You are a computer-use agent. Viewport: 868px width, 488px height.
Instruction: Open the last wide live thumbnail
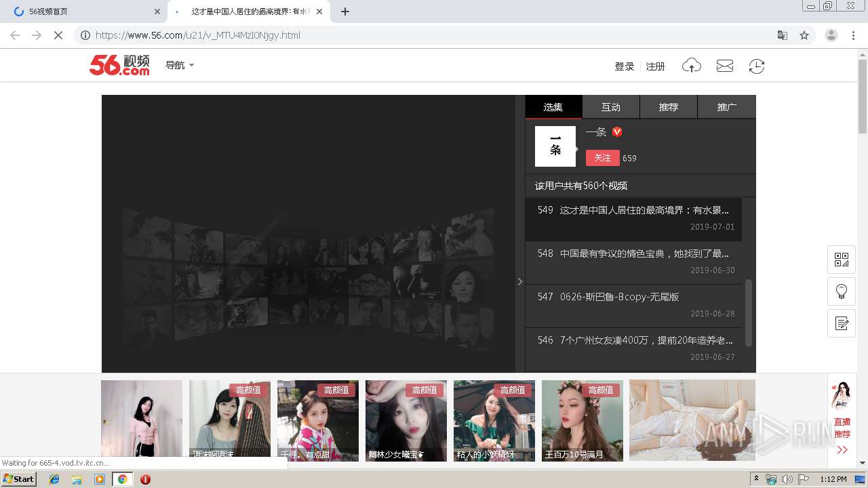(692, 420)
